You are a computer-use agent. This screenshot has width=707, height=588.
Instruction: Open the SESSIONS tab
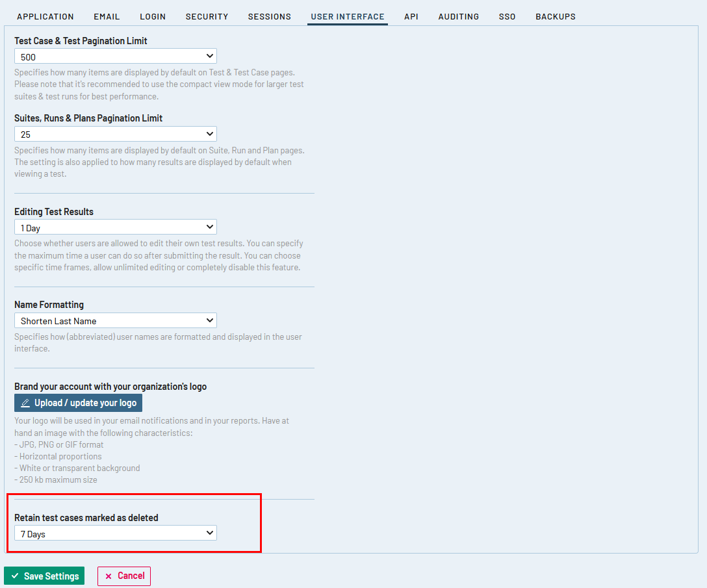(270, 16)
